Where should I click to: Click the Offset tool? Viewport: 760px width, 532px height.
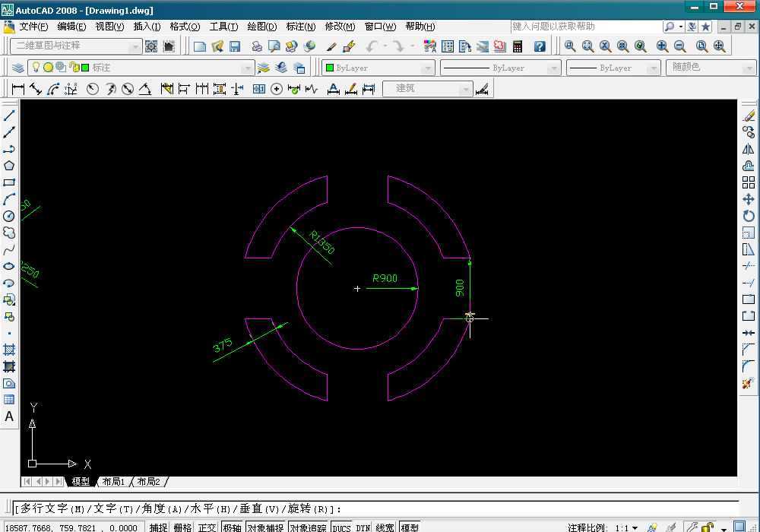[749, 166]
